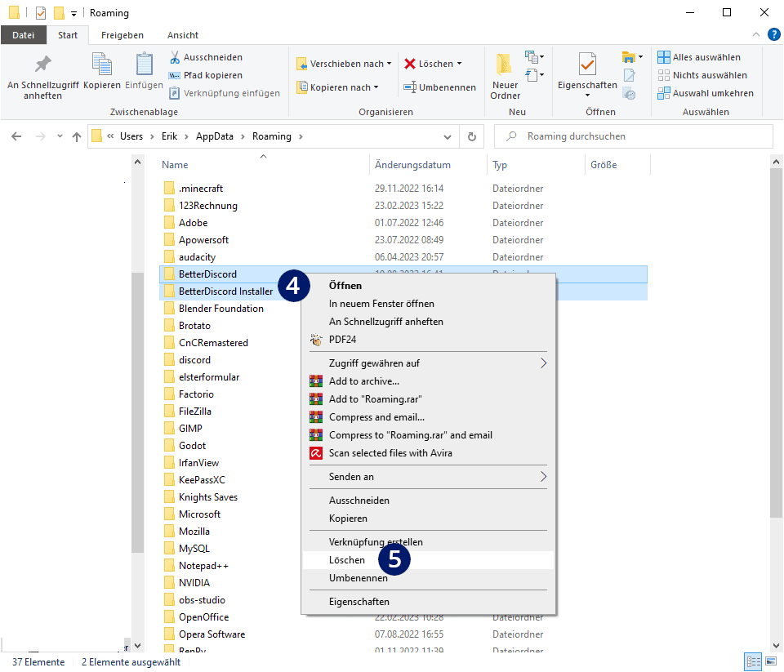Click the Umbenennen icon in ribbon
This screenshot has height=672, width=784.
tap(410, 87)
